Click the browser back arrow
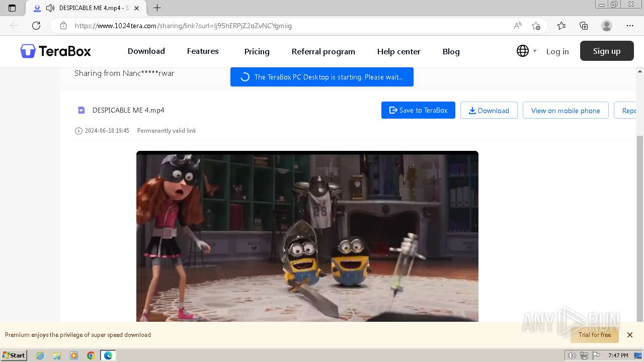The height and width of the screenshot is (362, 644). pyautogui.click(x=14, y=26)
